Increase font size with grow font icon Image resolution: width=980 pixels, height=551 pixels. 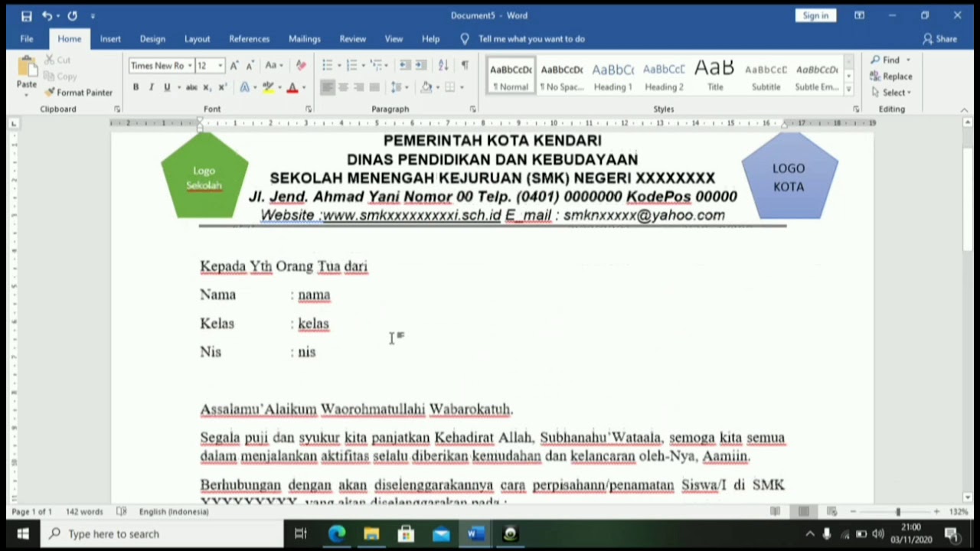[x=234, y=66]
